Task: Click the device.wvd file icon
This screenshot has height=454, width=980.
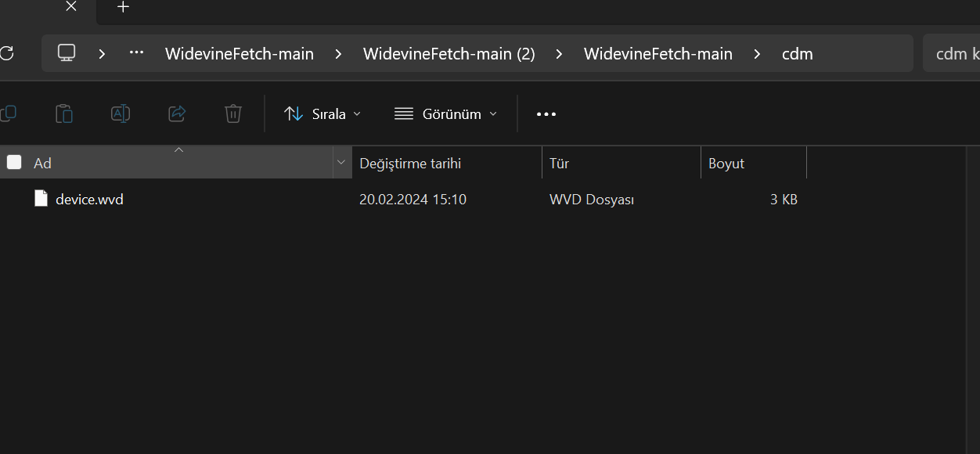Action: tap(41, 199)
